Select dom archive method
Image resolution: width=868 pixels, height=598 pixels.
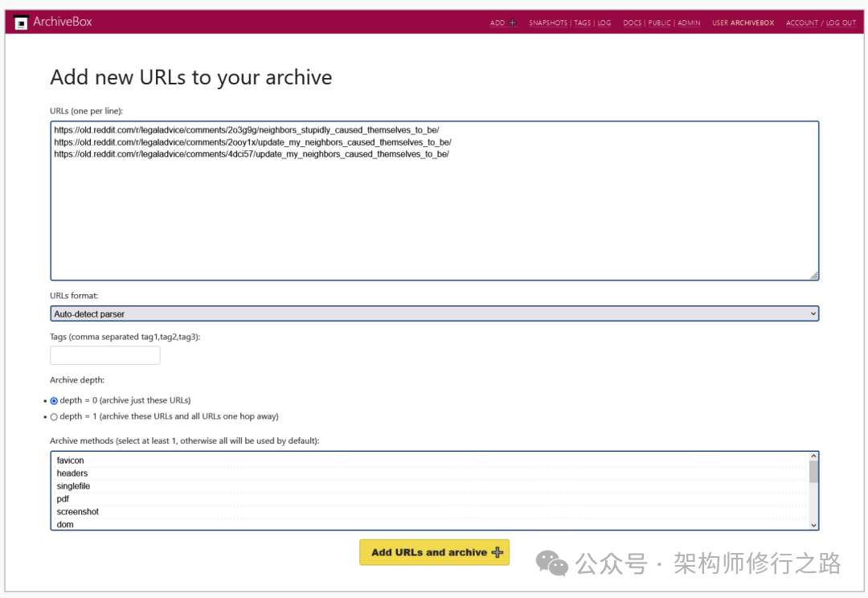[429, 524]
